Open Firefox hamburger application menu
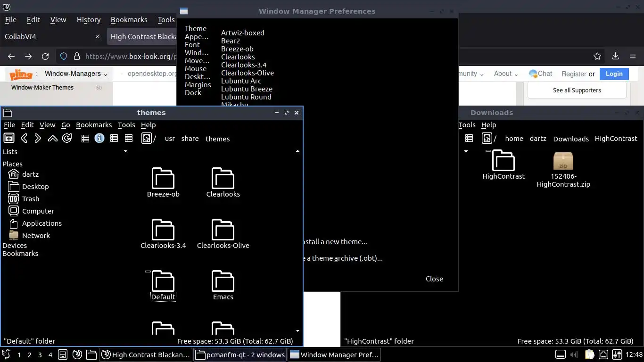The image size is (644, 362). coord(633,56)
